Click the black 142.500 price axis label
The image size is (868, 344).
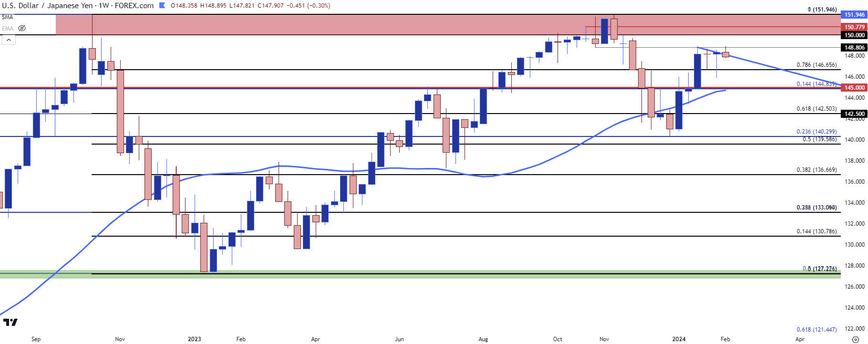coord(854,114)
